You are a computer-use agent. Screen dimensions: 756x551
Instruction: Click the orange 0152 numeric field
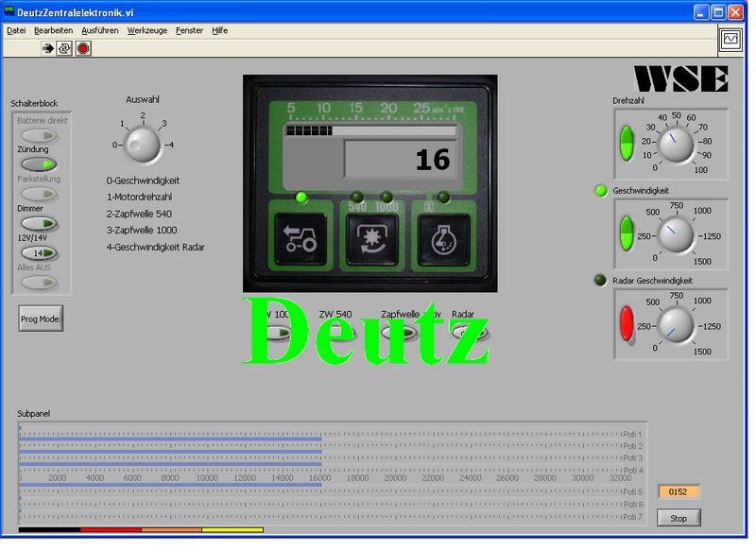(x=679, y=491)
